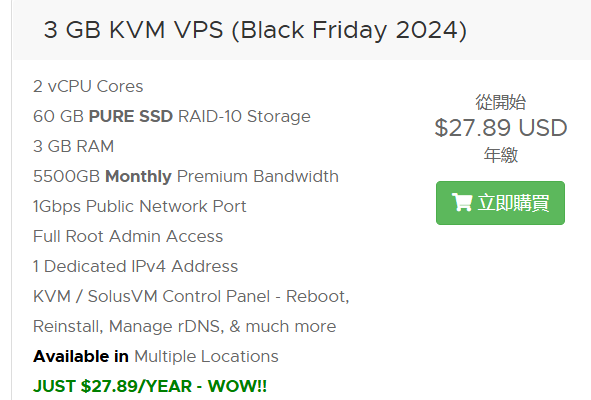Click the Multiple Locations text
Screen dimensions: 591x400
(206, 356)
